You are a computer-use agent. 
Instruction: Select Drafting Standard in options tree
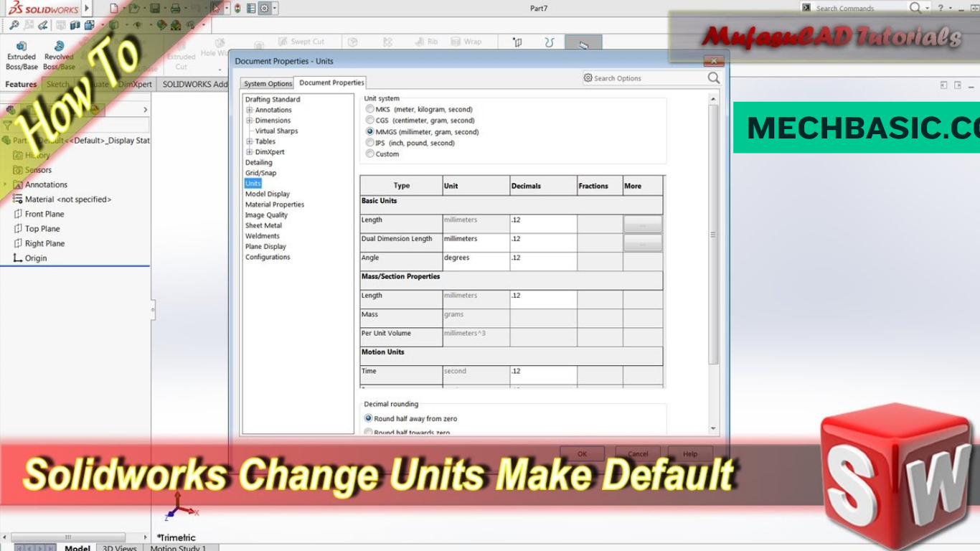pyautogui.click(x=272, y=99)
